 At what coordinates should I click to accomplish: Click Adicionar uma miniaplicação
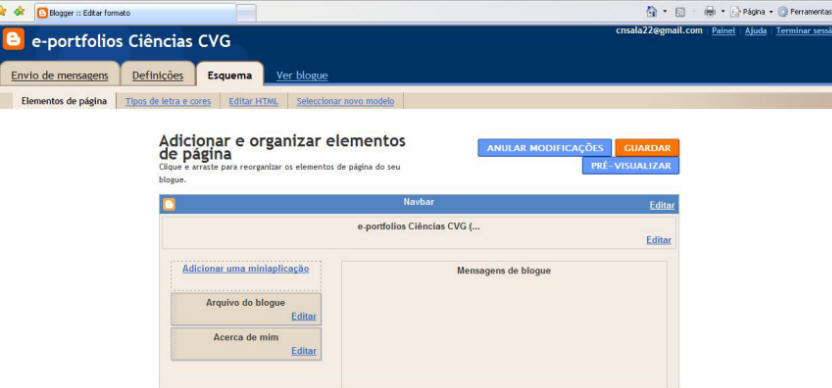point(246,269)
